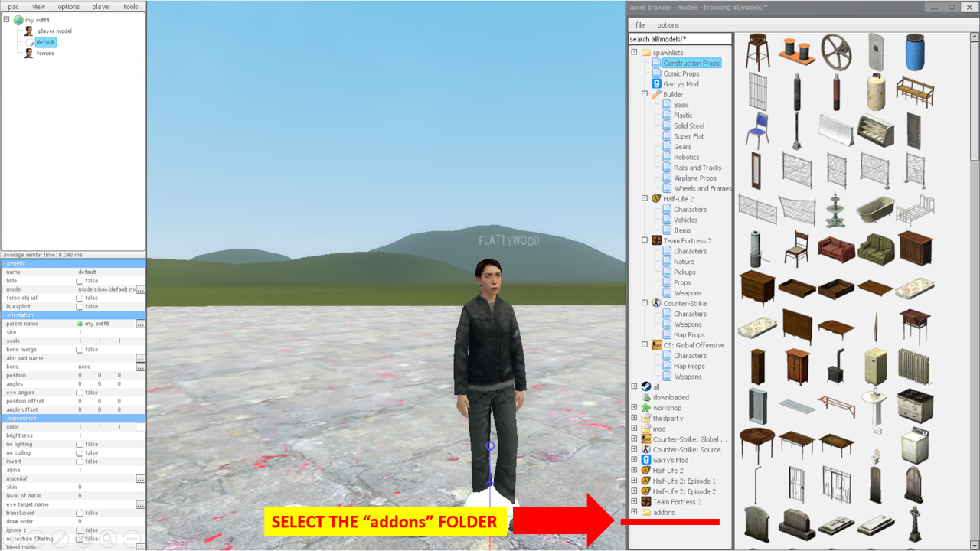The image size is (980, 551).
Task: Select the blue barrel model
Action: click(915, 51)
